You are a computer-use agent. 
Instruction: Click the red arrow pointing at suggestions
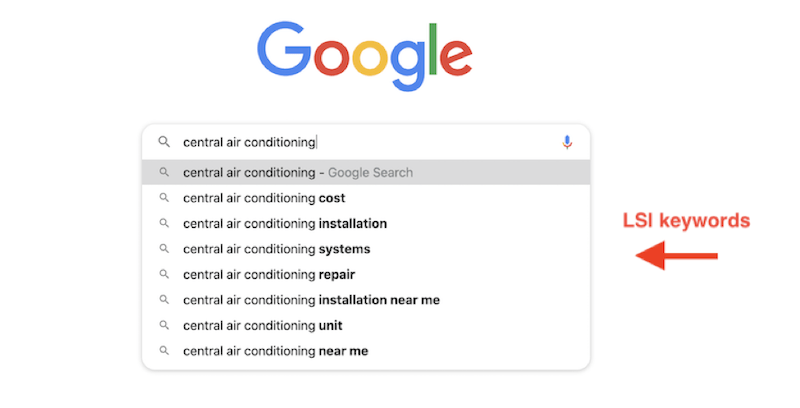click(677, 258)
